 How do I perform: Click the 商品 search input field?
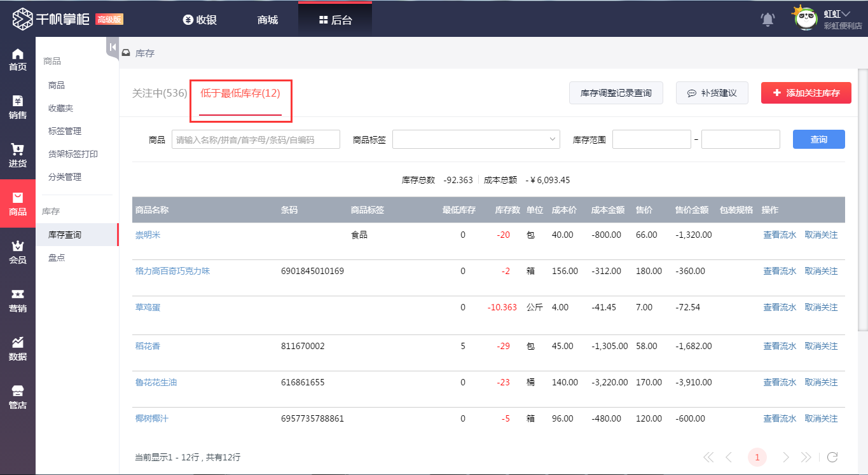coord(256,139)
